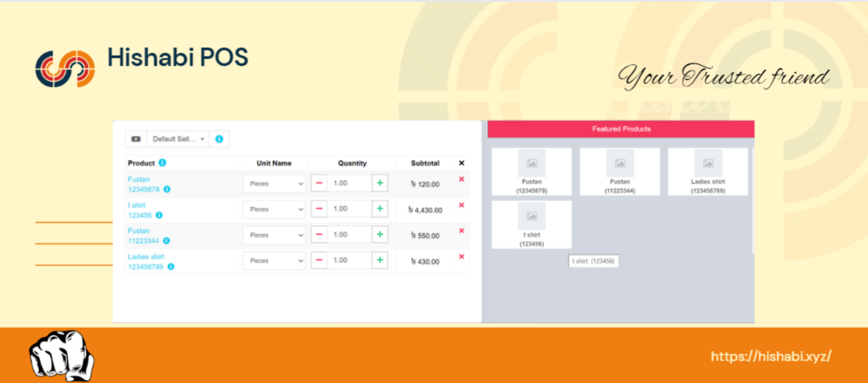Click quantity field for Fustan 11223344
The image size is (868, 383).
coord(349,235)
